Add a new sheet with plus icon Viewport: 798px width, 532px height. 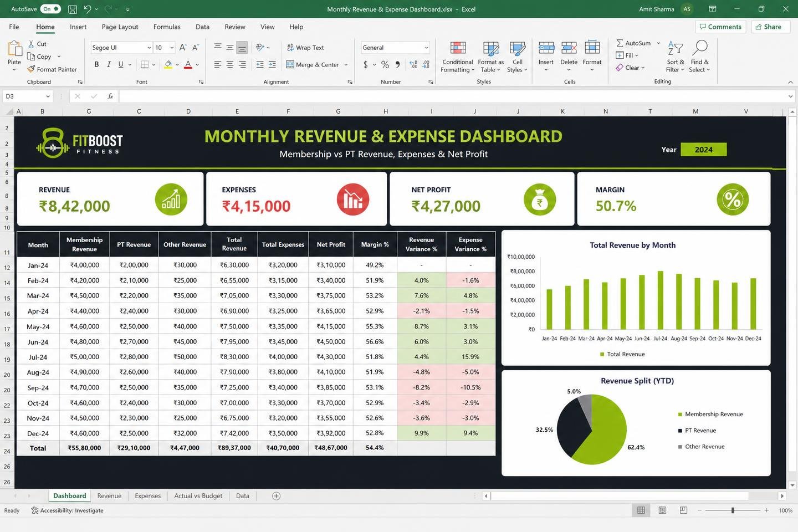pyautogui.click(x=276, y=496)
